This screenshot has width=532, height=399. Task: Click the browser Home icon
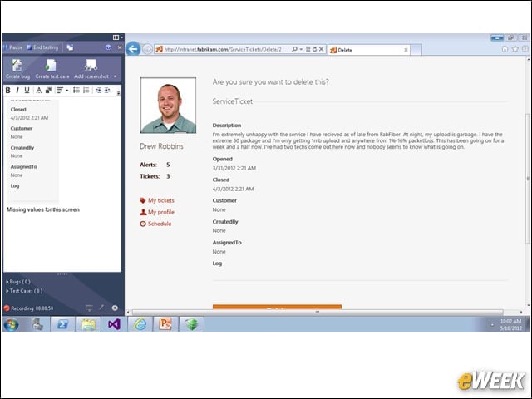[x=505, y=49]
